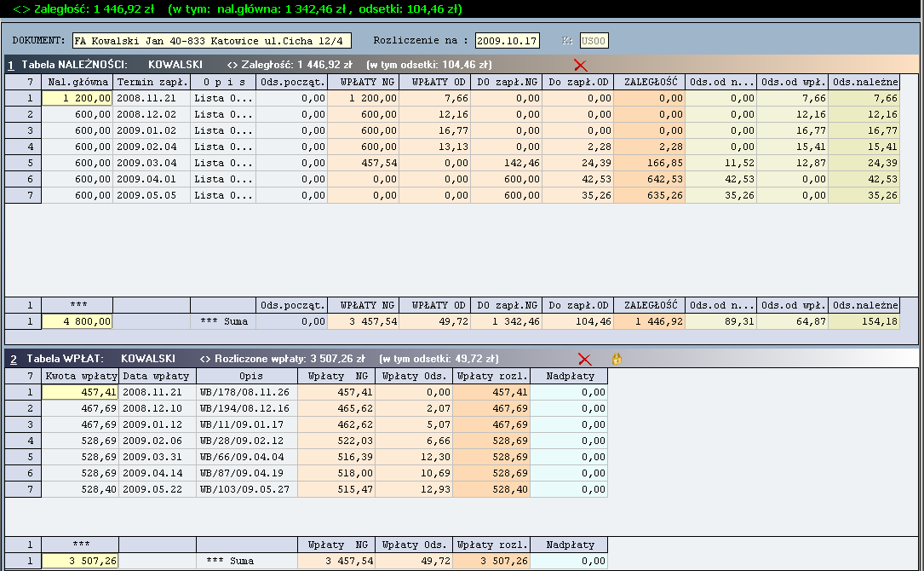Click the K: field showing US00

point(594,41)
